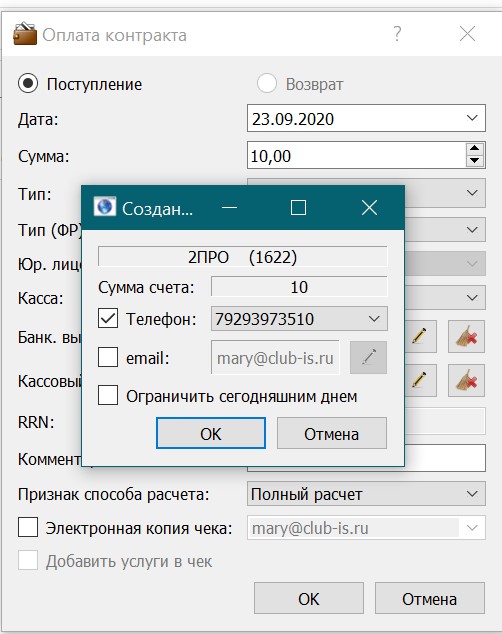Click the pencil edit icon in Кассовый row
The height and width of the screenshot is (634, 502).
pos(420,380)
